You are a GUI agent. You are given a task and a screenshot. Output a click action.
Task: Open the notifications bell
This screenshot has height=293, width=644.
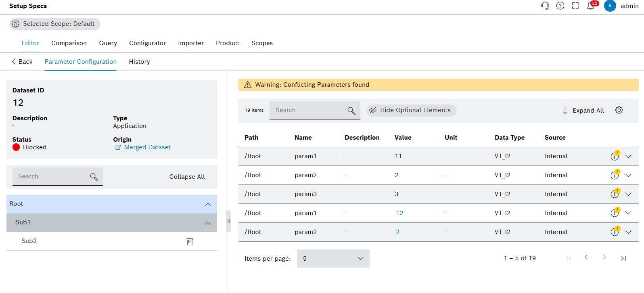[x=591, y=6]
